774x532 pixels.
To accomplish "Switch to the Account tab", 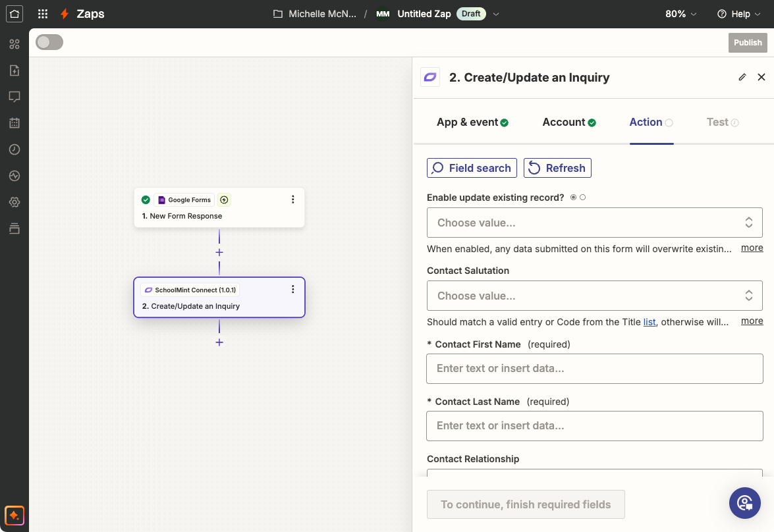I will click(568, 122).
